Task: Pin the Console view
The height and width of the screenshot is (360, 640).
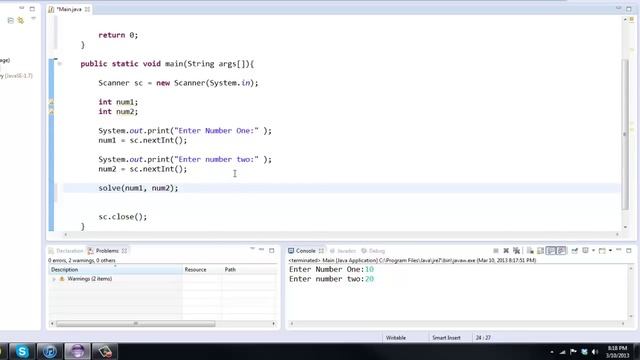Action: click(x=575, y=251)
